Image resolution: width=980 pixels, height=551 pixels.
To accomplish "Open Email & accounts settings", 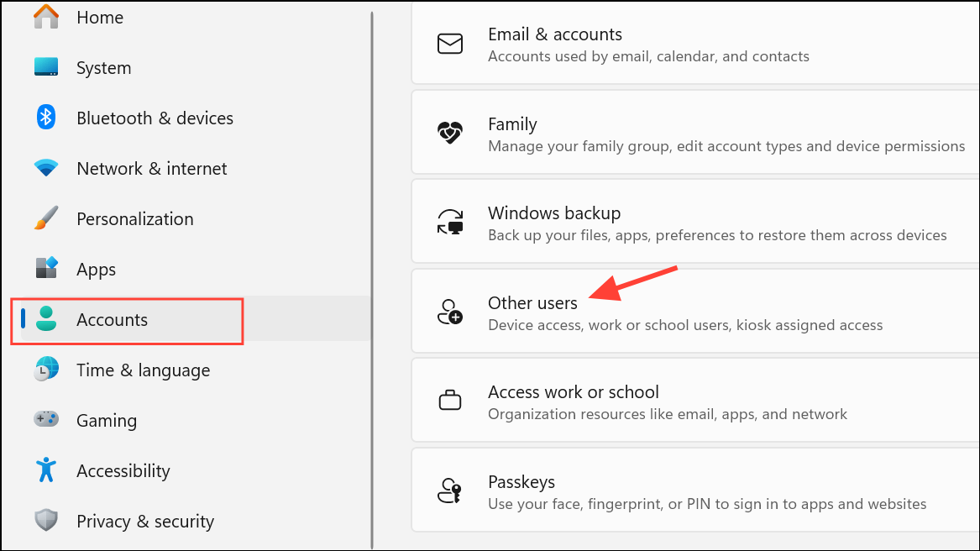I will (x=694, y=45).
